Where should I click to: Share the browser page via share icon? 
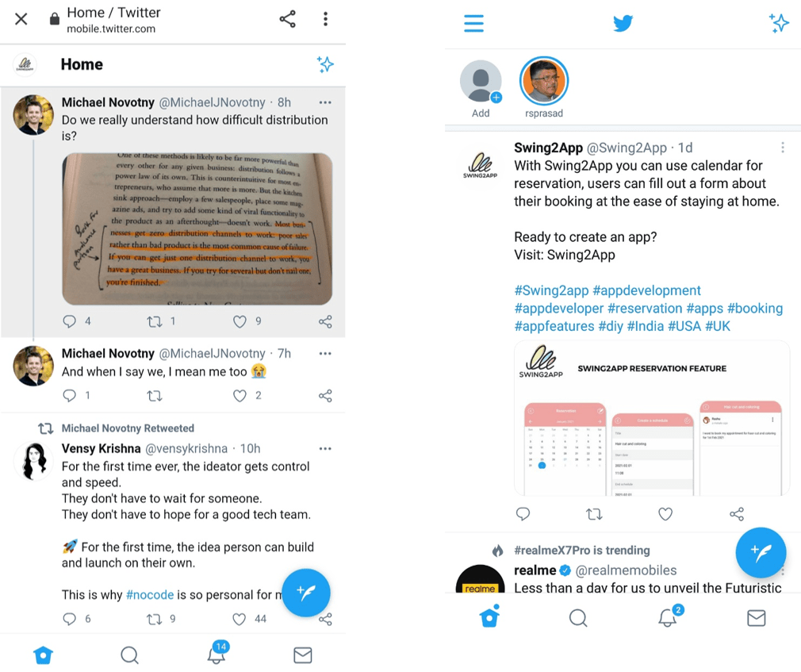point(288,19)
